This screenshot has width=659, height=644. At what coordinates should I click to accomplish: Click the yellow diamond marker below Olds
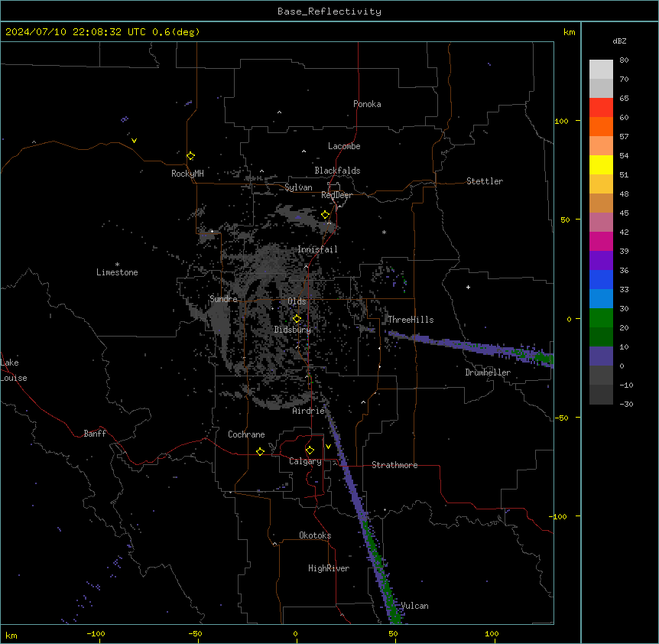pyautogui.click(x=297, y=319)
